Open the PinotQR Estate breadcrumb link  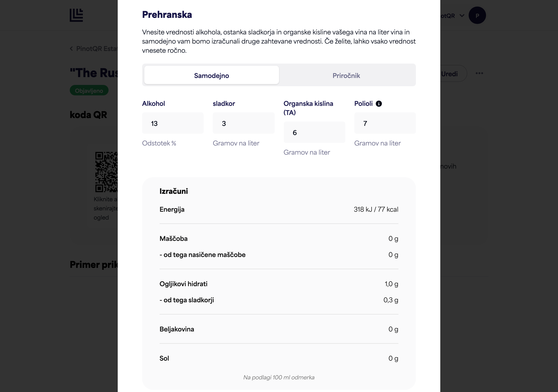click(x=97, y=49)
